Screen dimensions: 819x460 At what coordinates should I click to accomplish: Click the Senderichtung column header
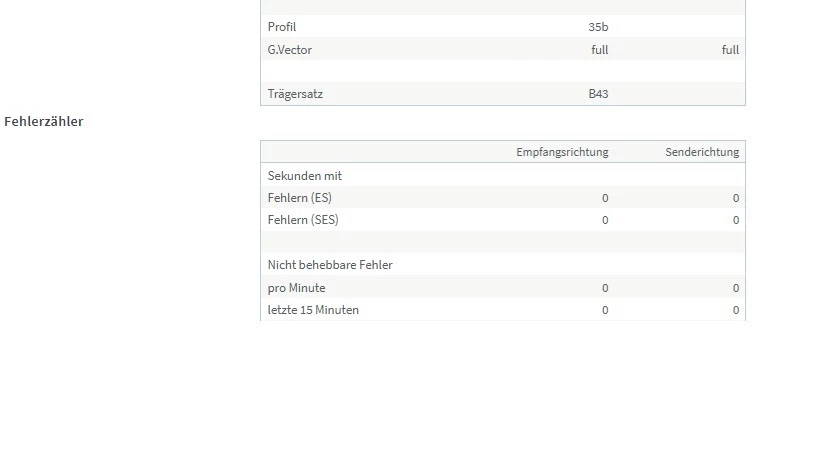tap(702, 152)
